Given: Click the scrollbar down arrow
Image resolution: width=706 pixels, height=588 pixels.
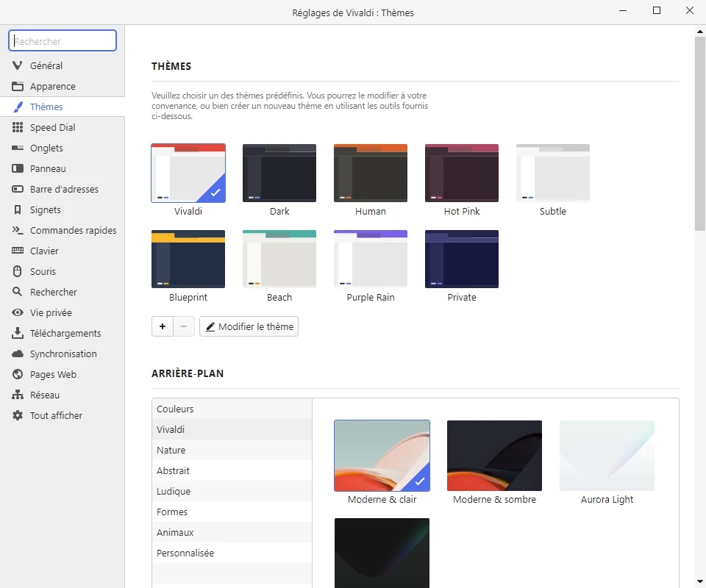Looking at the screenshot, I should pos(699,581).
